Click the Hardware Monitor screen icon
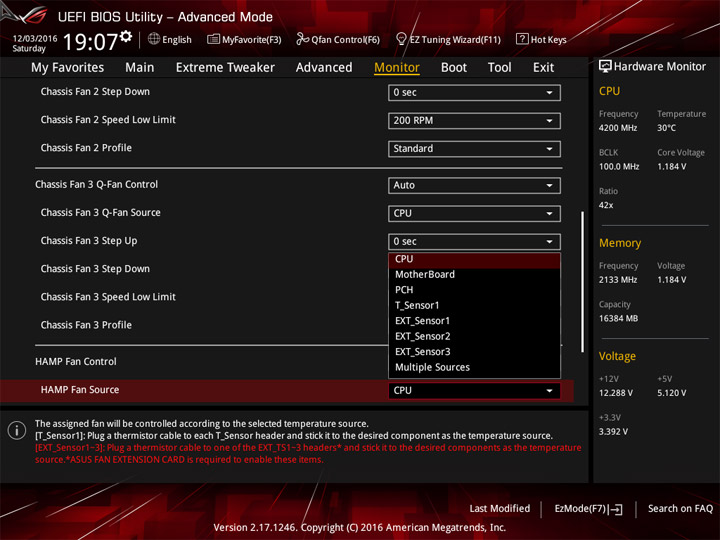This screenshot has width=720, height=540. point(605,67)
